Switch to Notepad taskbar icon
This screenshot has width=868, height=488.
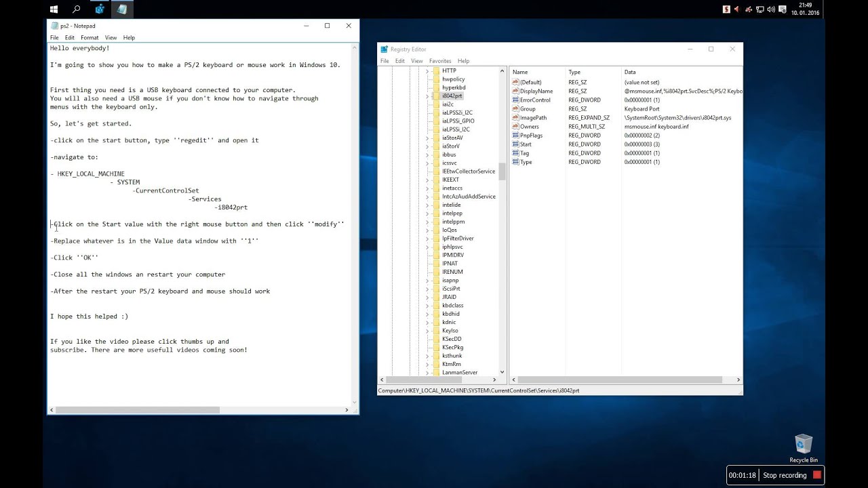tap(122, 9)
